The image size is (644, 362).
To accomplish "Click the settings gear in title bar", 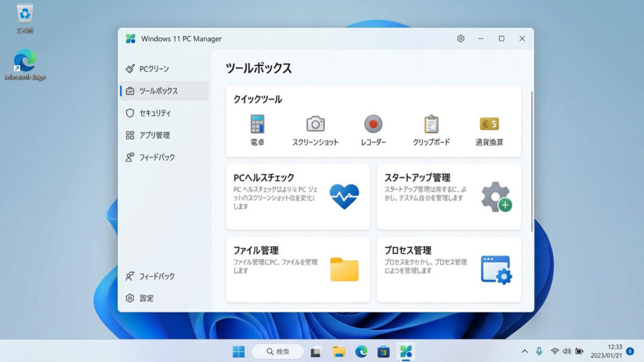I will pyautogui.click(x=460, y=39).
